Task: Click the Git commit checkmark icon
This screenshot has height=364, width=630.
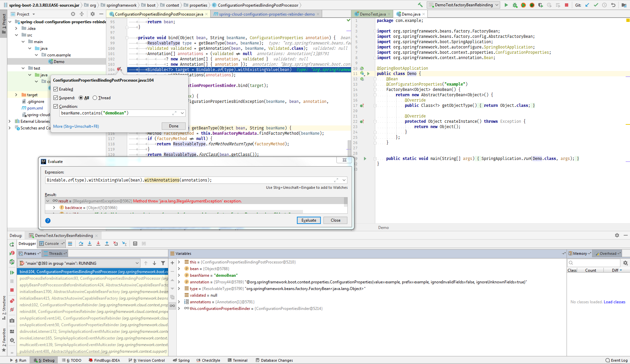Action: 595,5
